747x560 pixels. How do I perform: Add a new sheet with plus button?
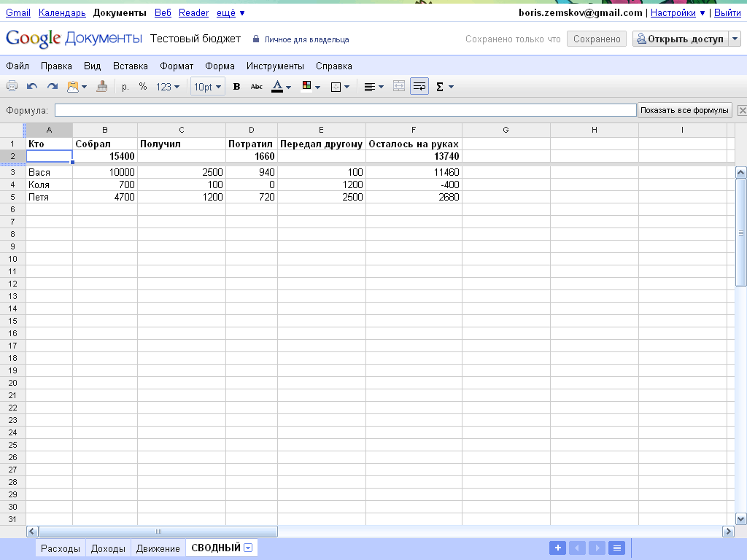pos(557,548)
